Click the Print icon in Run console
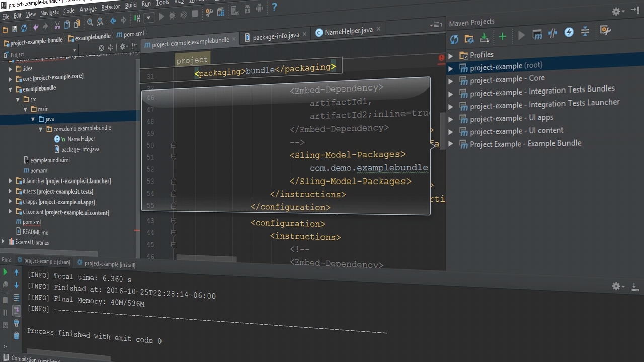The height and width of the screenshot is (362, 644). pos(16,323)
